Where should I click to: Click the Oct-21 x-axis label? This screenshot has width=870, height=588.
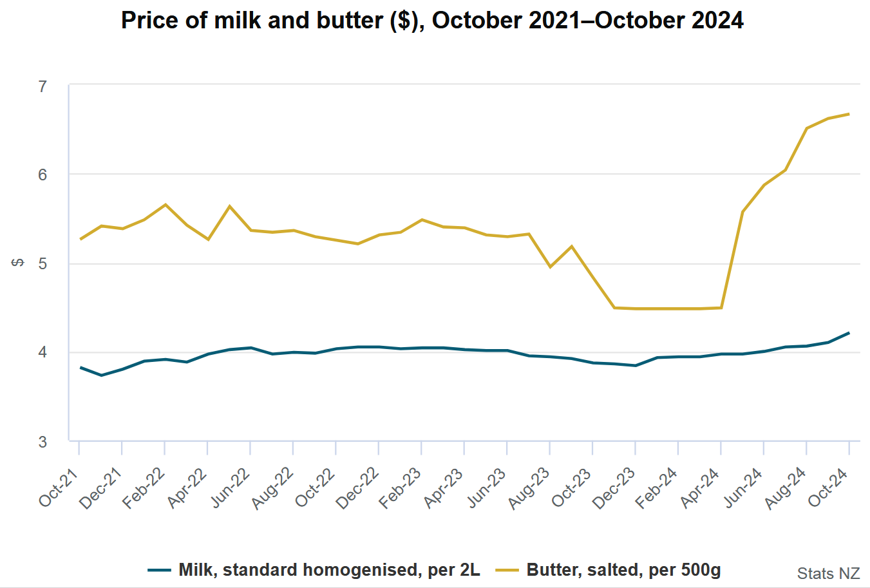[x=59, y=488]
